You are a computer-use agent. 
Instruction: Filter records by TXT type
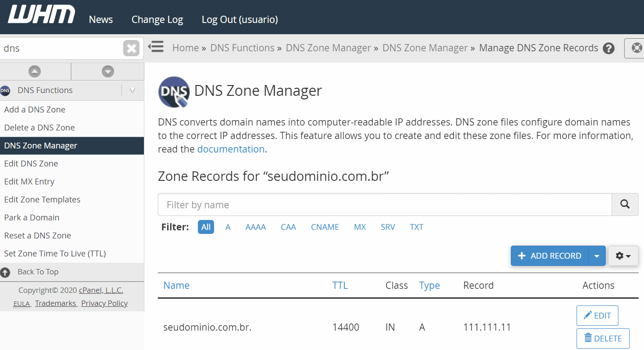416,227
